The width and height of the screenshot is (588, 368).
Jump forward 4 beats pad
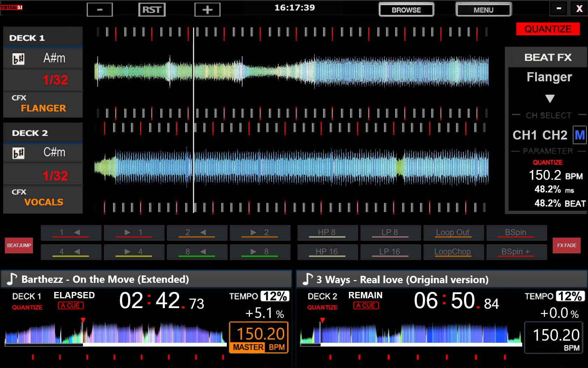tap(134, 252)
